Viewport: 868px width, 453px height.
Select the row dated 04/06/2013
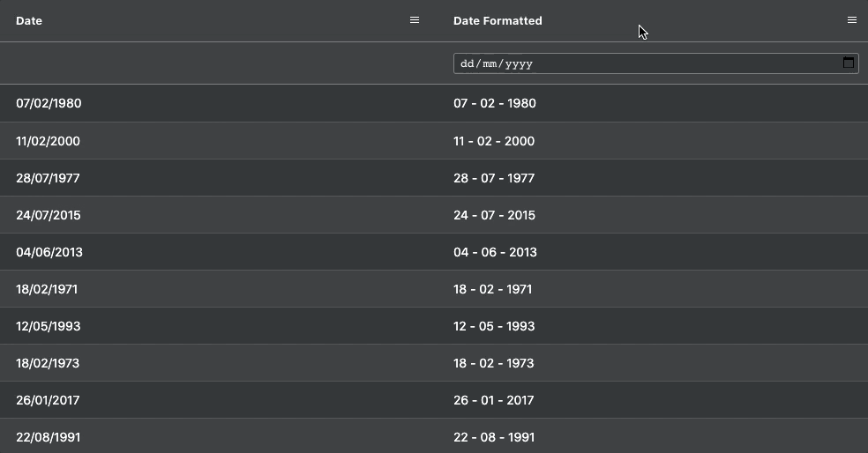tap(434, 252)
